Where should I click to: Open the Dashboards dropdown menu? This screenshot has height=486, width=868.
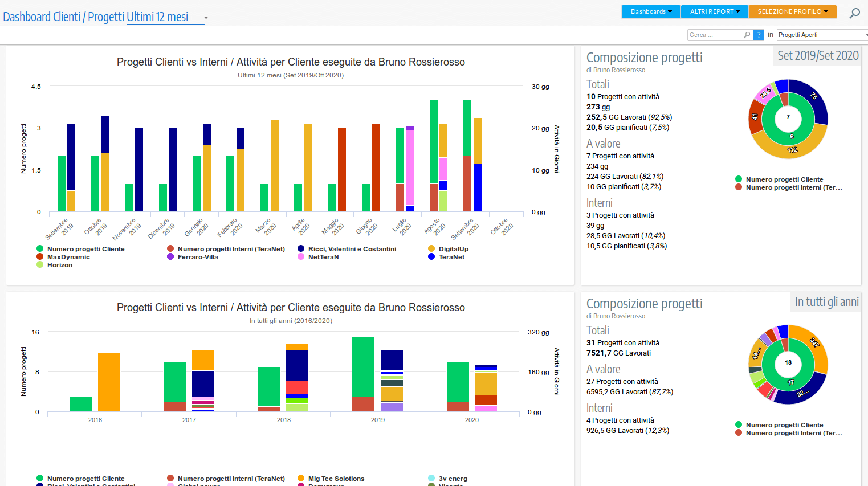tap(651, 11)
